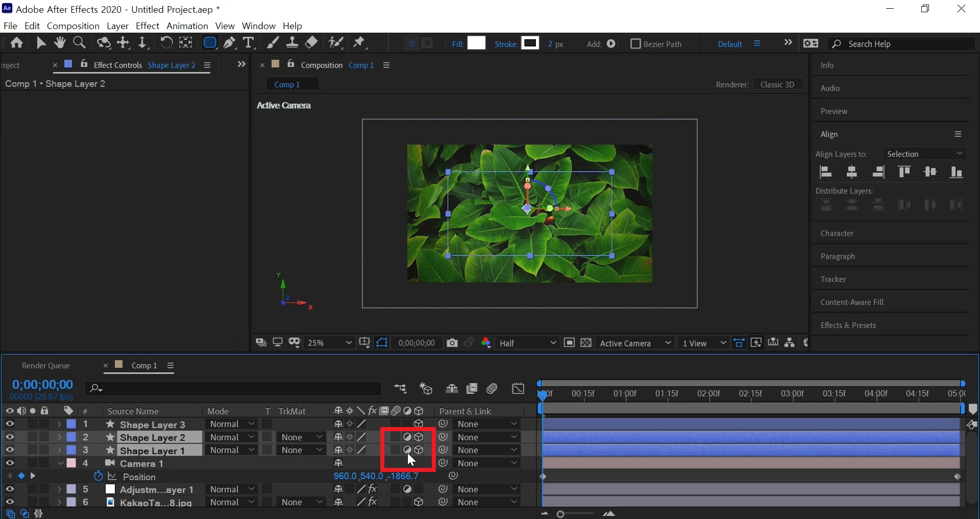Select the Puppet Pin tool
980x519 pixels.
359,43
